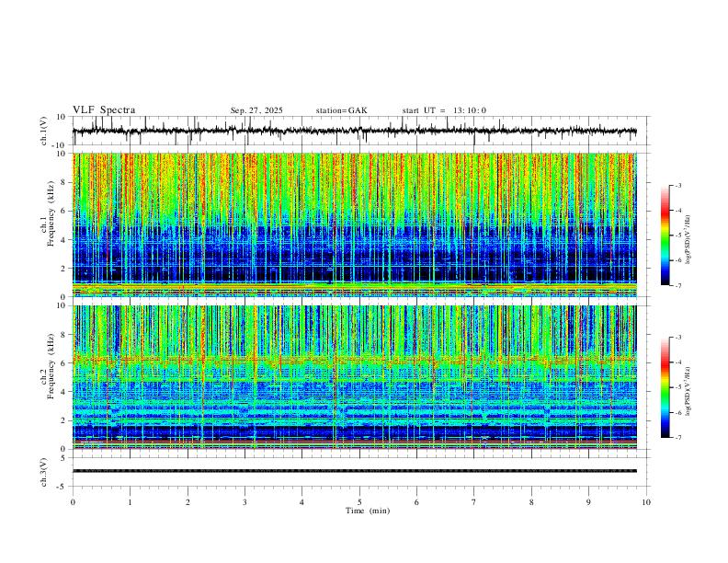Click the ch.3(V) axis label
The width and height of the screenshot is (728, 563).
(44, 473)
